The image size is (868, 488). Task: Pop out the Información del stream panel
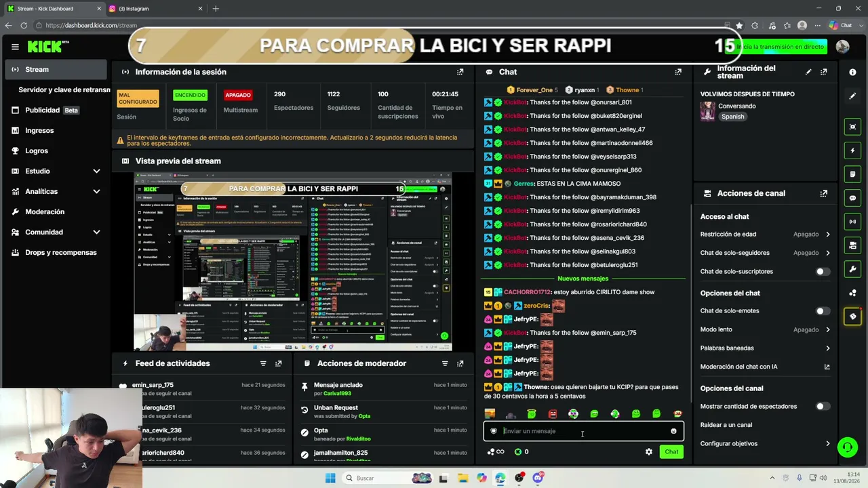(824, 72)
